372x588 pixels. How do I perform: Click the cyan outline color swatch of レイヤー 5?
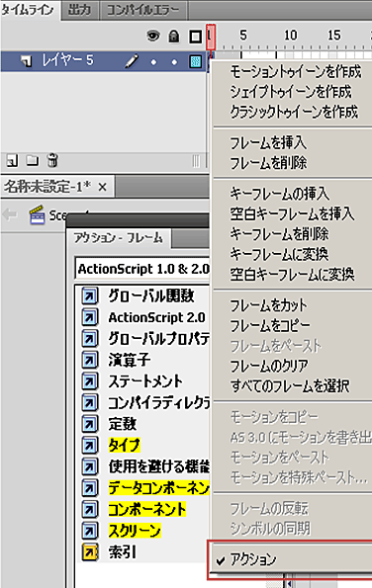[x=195, y=61]
